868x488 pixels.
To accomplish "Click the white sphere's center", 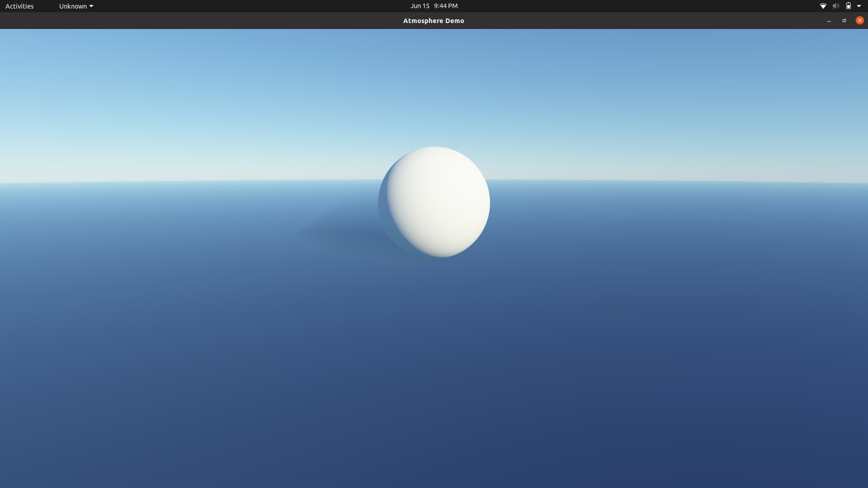I will coord(434,202).
